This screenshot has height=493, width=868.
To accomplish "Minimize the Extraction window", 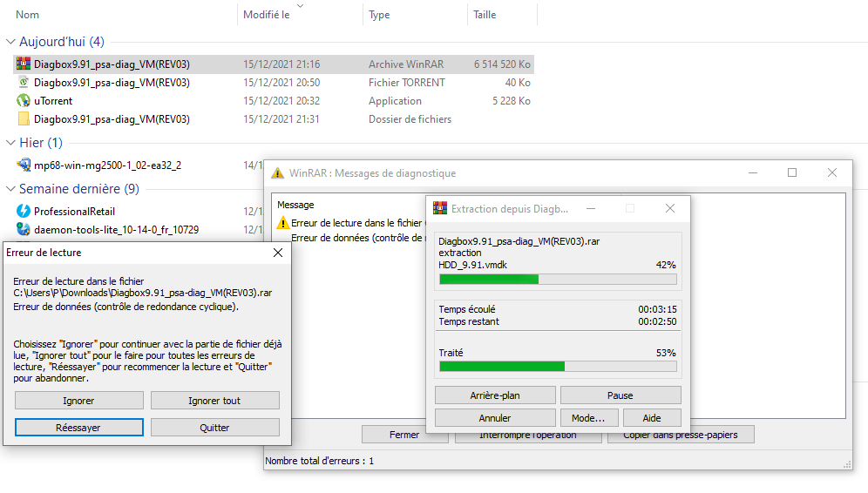I will 591,208.
